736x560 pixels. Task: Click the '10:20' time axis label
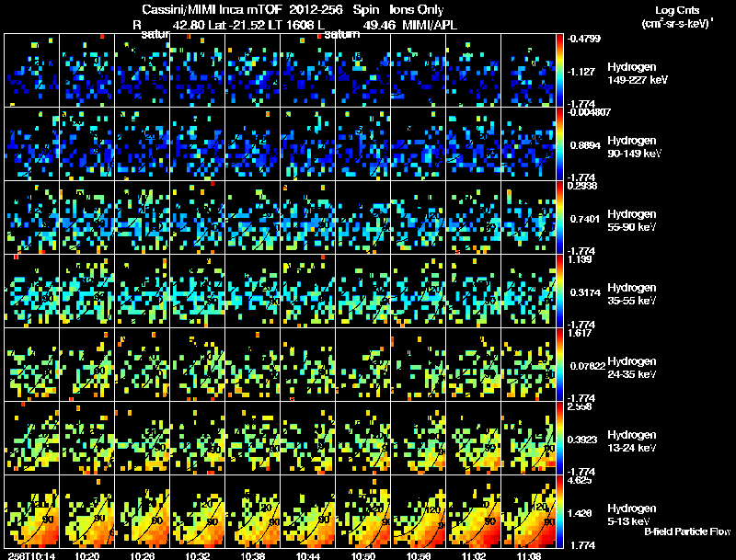click(x=86, y=556)
